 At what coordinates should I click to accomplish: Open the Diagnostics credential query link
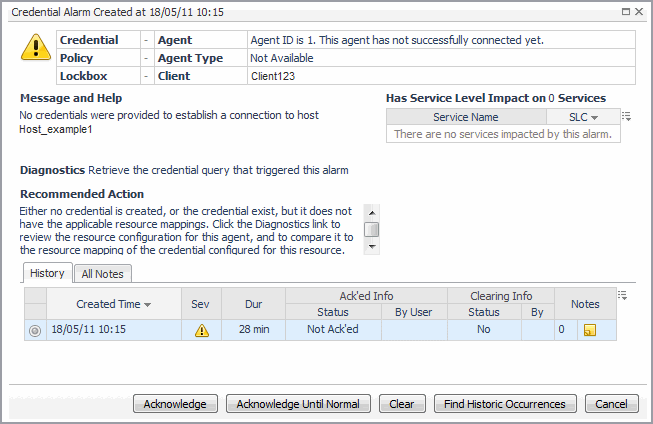coord(218,170)
